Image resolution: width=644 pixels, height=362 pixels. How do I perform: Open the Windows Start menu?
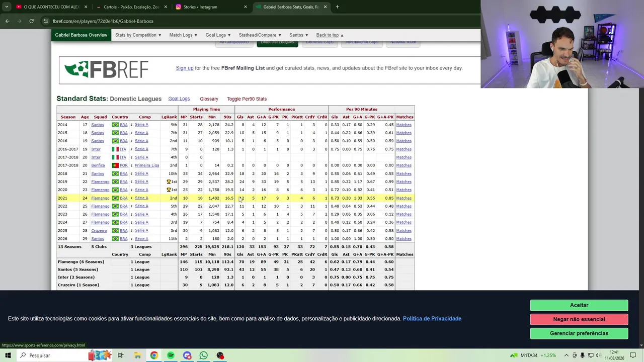(x=8, y=355)
